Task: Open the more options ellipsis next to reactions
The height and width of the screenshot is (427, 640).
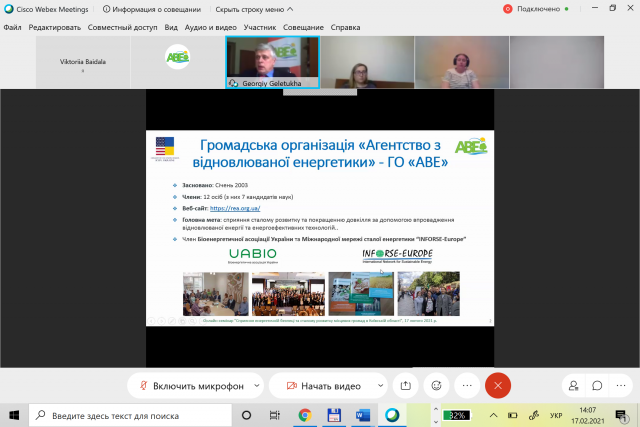Action: point(467,385)
